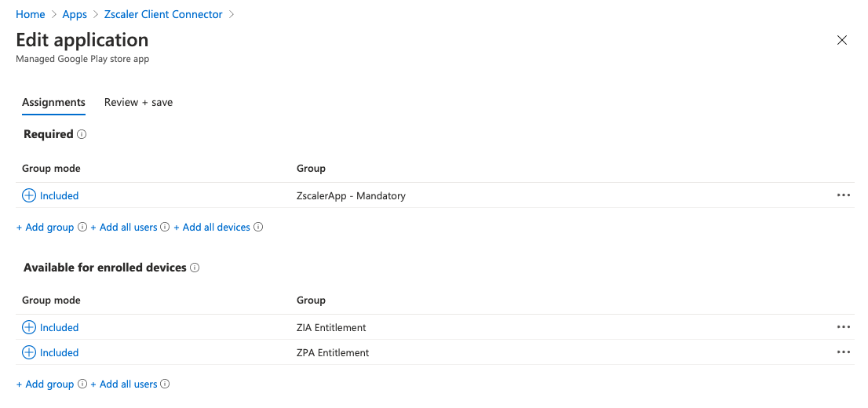Click the Included plus icon for ZPA Entitlement
Screen dimensions: 868x408
point(29,352)
